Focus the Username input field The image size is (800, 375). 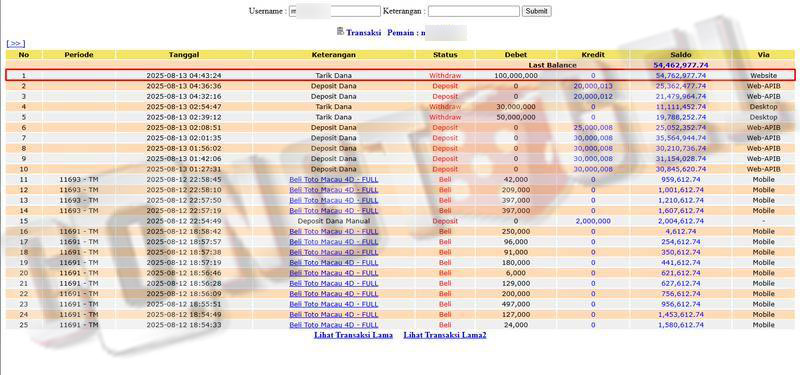pos(335,11)
